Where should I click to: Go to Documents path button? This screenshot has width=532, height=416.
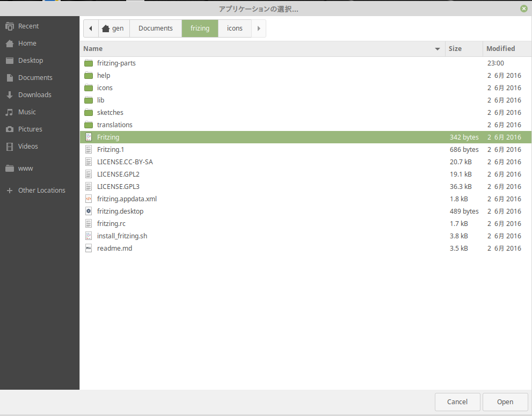tap(155, 28)
